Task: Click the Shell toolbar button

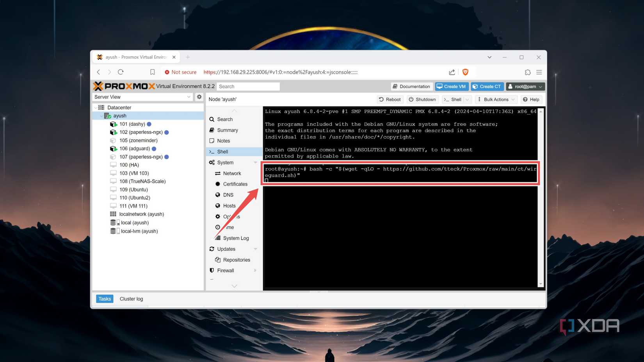Action: click(x=453, y=99)
